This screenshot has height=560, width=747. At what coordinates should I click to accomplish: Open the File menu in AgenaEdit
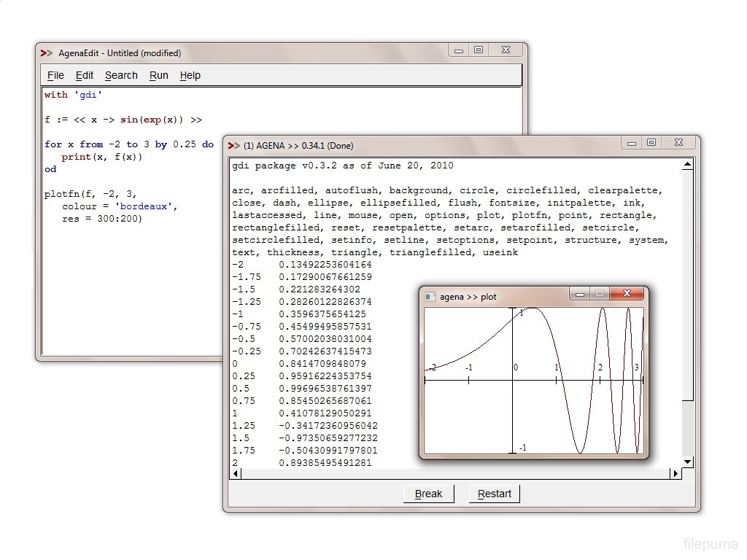tap(55, 75)
